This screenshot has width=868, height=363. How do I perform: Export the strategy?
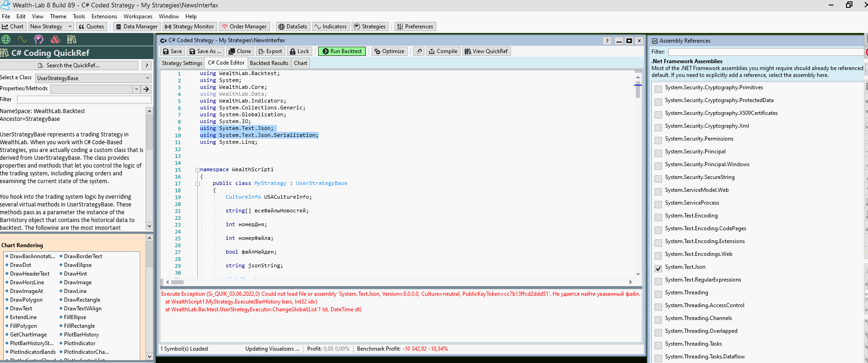pos(270,51)
